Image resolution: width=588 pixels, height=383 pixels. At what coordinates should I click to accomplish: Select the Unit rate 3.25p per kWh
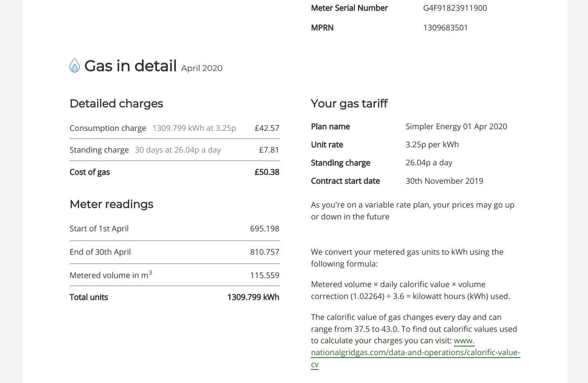[x=432, y=144]
